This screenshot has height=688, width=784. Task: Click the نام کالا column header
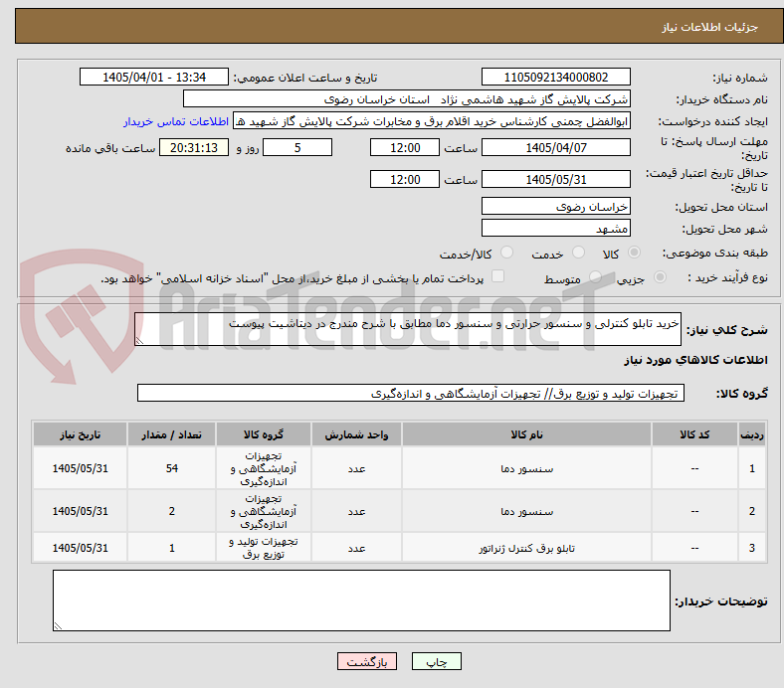pyautogui.click(x=526, y=434)
